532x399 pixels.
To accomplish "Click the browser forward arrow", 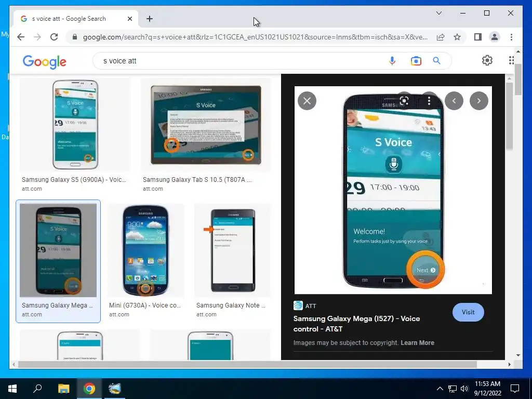I will (37, 37).
